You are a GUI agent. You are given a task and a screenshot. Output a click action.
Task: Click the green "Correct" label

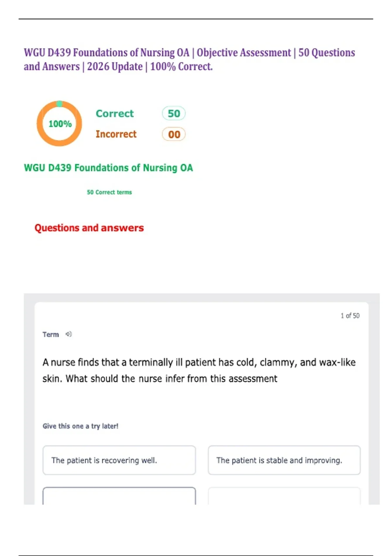point(115,113)
